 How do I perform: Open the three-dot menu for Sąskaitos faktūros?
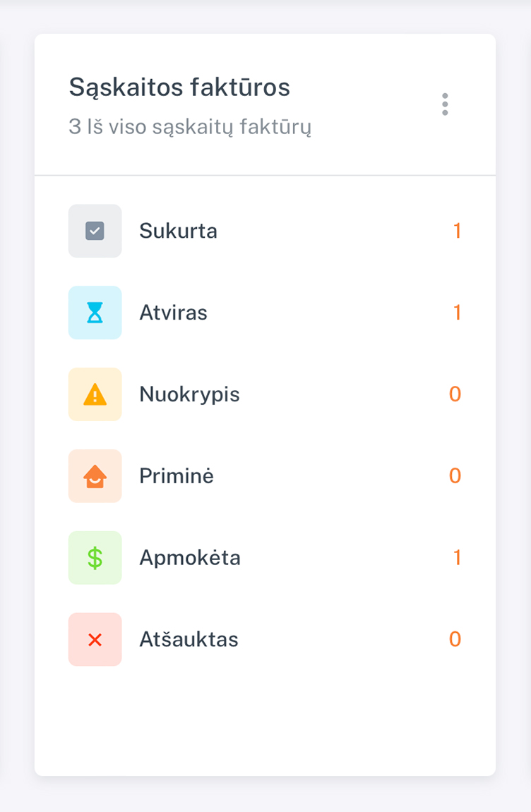click(445, 104)
